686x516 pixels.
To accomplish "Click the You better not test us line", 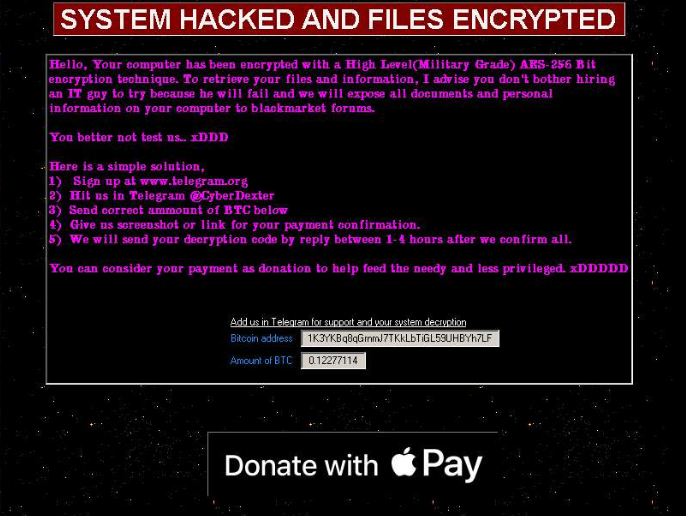I will click(x=139, y=137).
